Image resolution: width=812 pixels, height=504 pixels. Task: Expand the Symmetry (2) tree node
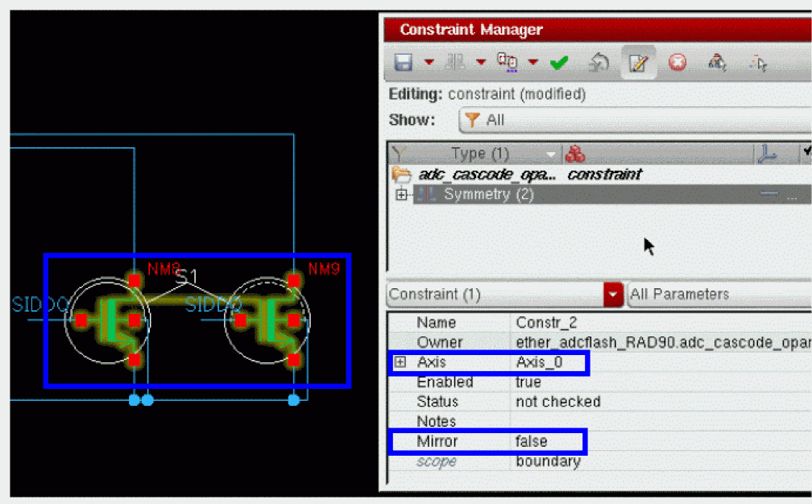click(401, 195)
